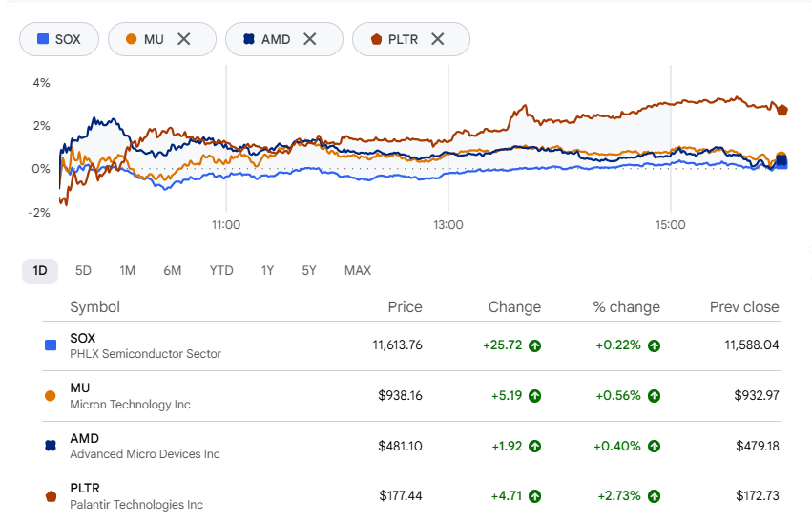Remove PLTR from the comparison chart
Image resolution: width=812 pixels, height=523 pixels.
point(438,39)
